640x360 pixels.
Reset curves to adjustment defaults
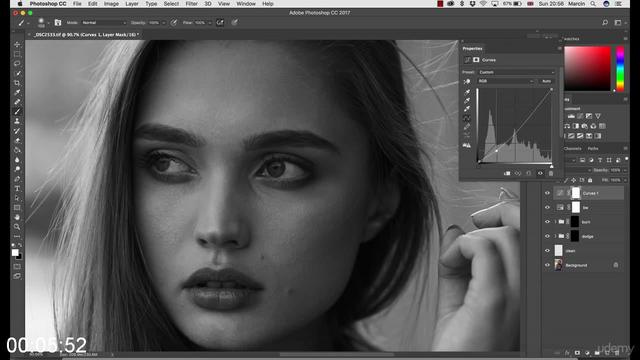(x=529, y=173)
